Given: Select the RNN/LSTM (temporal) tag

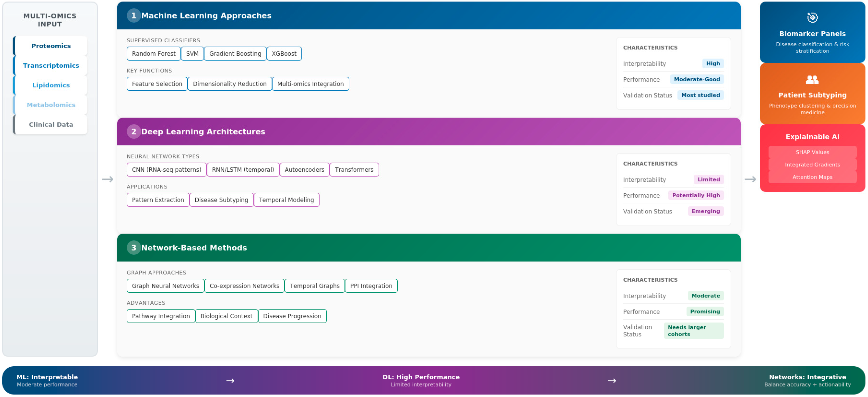Looking at the screenshot, I should (243, 170).
